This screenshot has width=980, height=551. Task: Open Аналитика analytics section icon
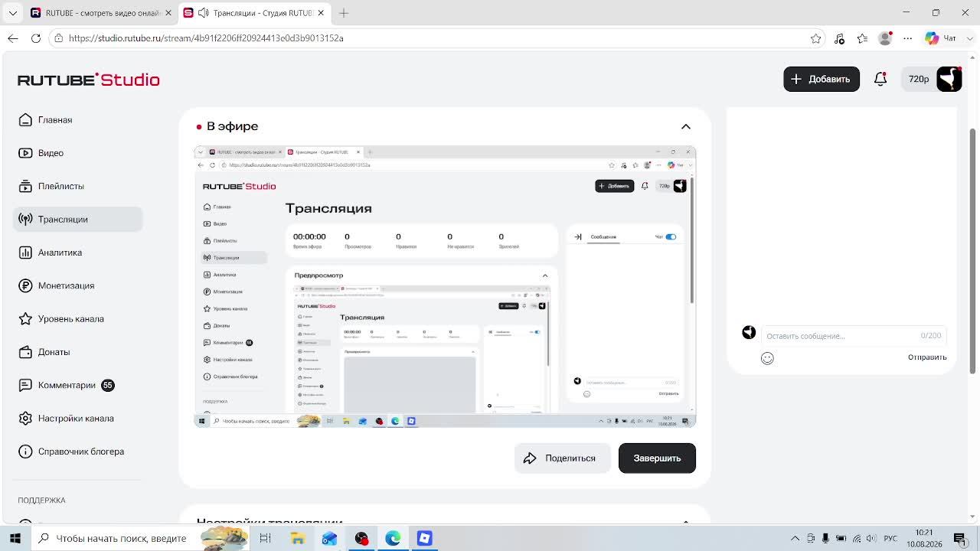pyautogui.click(x=25, y=253)
